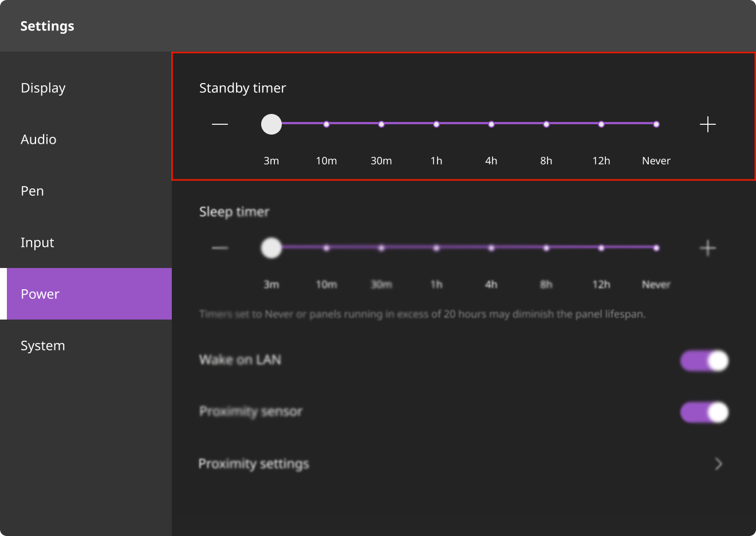The image size is (756, 536).
Task: Select the Pen settings category
Action: click(x=32, y=191)
